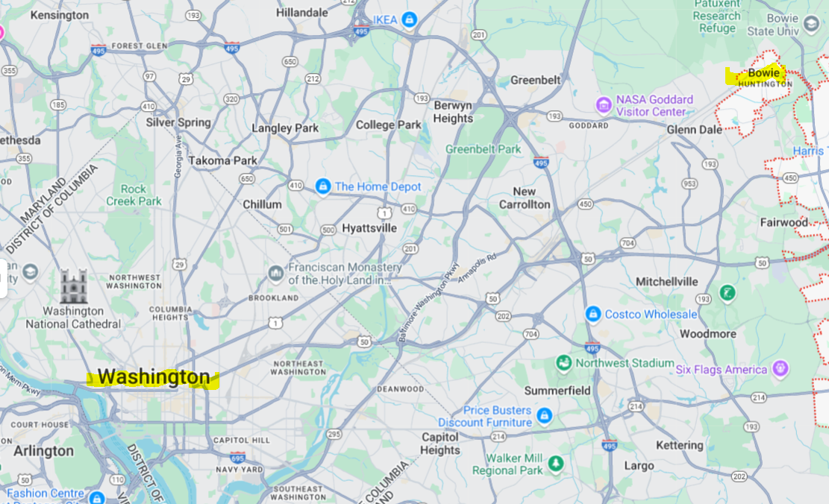The image size is (829, 504).
Task: Click the highlighted Bowie city label
Action: (x=764, y=73)
